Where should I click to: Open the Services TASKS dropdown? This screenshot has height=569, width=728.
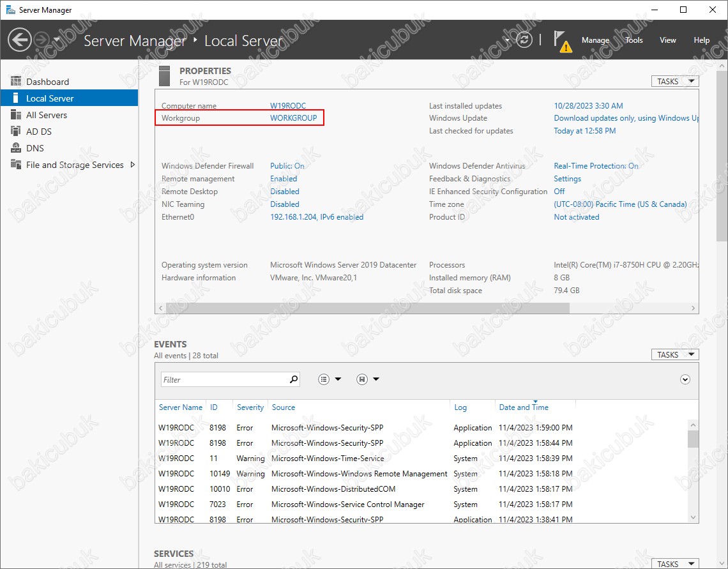[675, 563]
